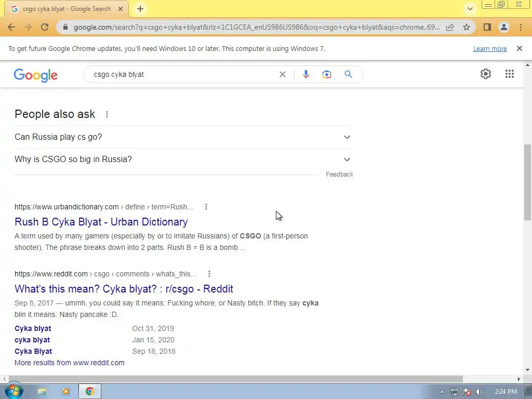Share this page icon in address bar
Image resolution: width=532 pixels, height=399 pixels.
(x=450, y=27)
